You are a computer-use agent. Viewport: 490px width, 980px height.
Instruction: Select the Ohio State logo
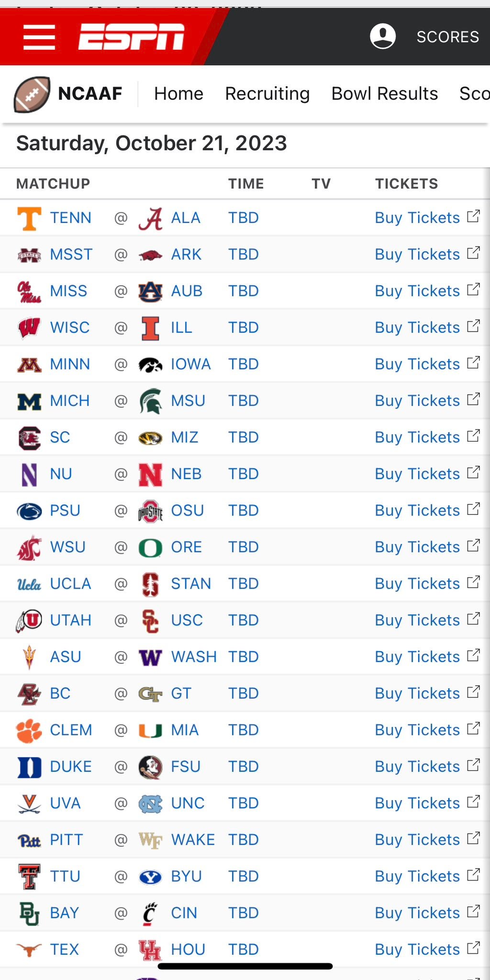[x=150, y=511]
